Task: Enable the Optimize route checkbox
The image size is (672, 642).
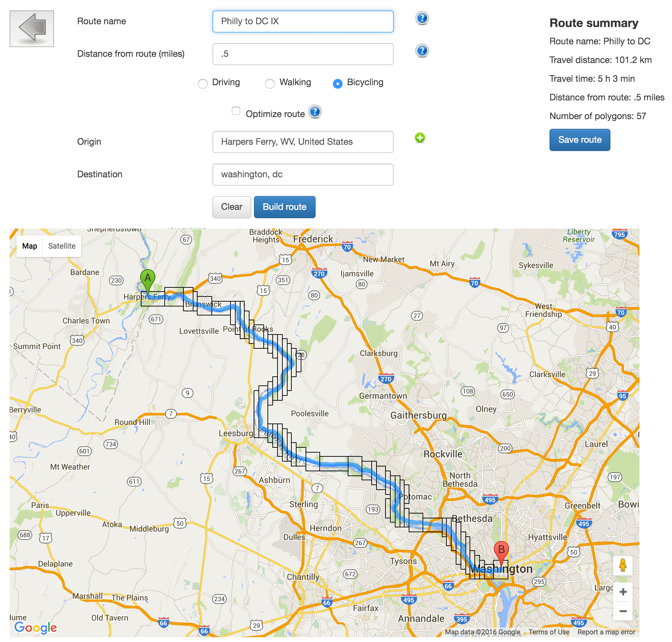Action: click(236, 111)
